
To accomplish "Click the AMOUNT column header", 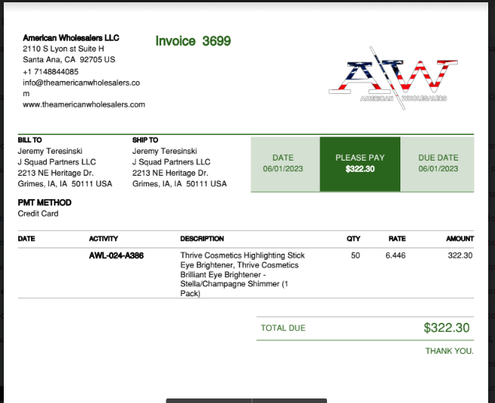I will (x=460, y=239).
